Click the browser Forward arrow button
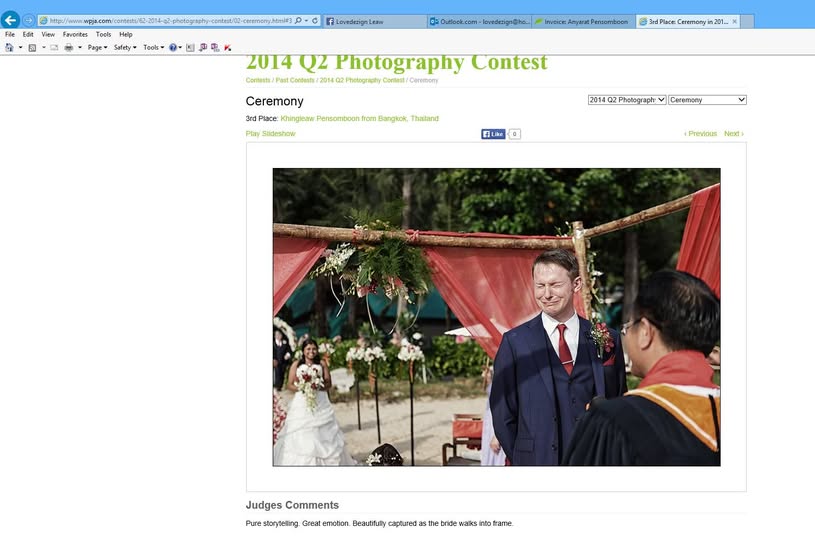Viewport: 815px width, 540px height. coord(29,20)
